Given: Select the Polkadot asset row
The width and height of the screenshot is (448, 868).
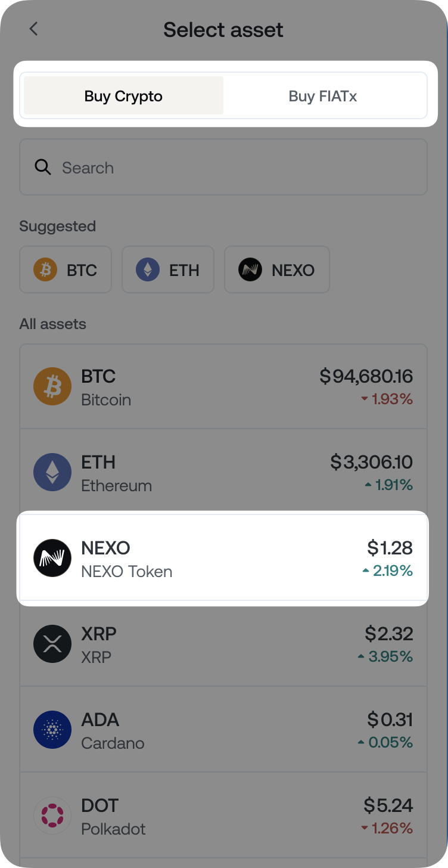Looking at the screenshot, I should click(223, 816).
